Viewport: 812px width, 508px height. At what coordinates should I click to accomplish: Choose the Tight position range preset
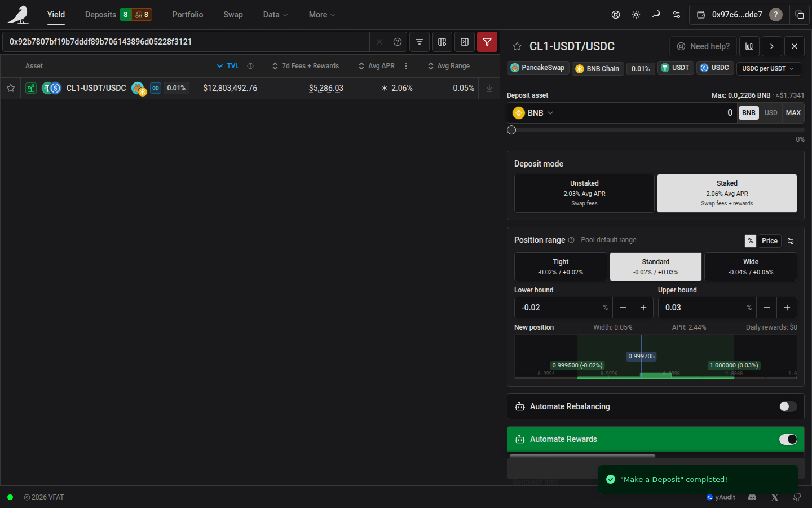point(561,266)
